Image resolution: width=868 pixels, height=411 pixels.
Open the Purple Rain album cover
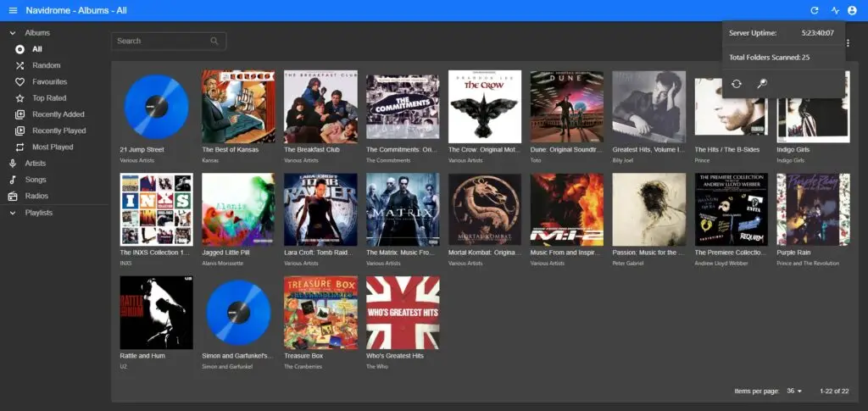[813, 209]
